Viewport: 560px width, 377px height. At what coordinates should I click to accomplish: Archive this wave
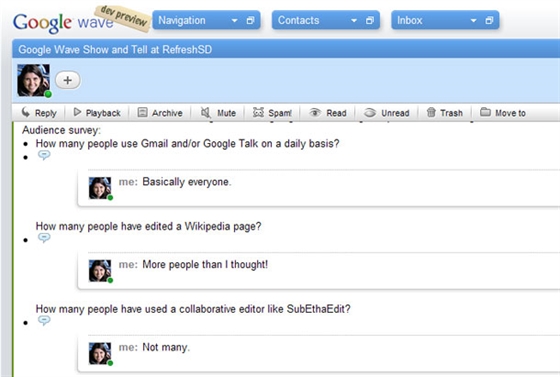(160, 113)
